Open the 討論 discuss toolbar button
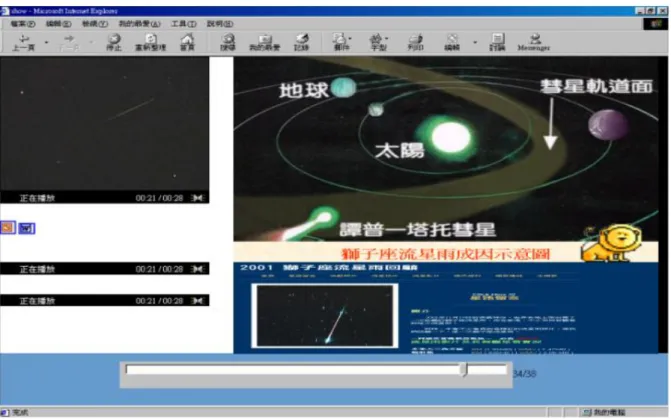The image size is (671, 419). 497,43
